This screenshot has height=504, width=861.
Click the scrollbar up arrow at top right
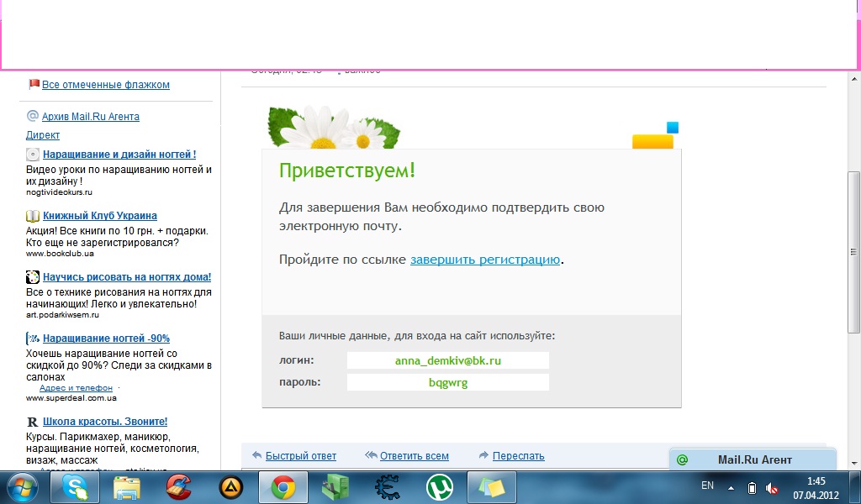click(854, 79)
